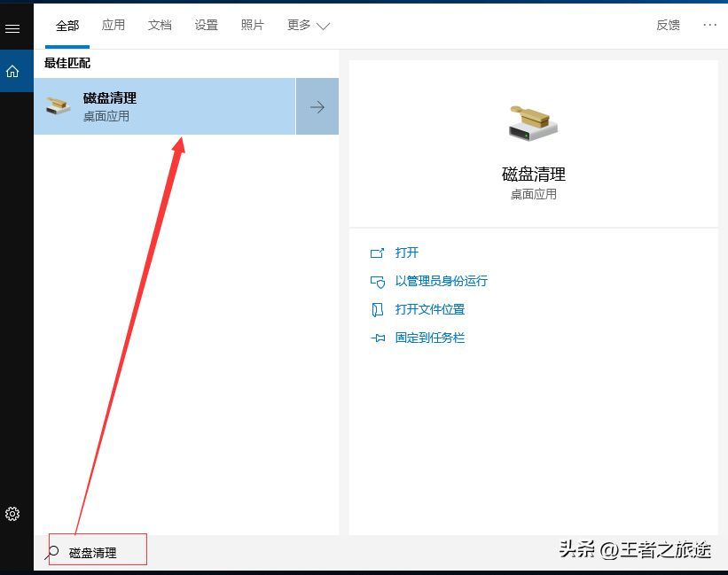Screen dimensions: 728x575
Task: Open the three-dots more options menu
Action: point(709,25)
